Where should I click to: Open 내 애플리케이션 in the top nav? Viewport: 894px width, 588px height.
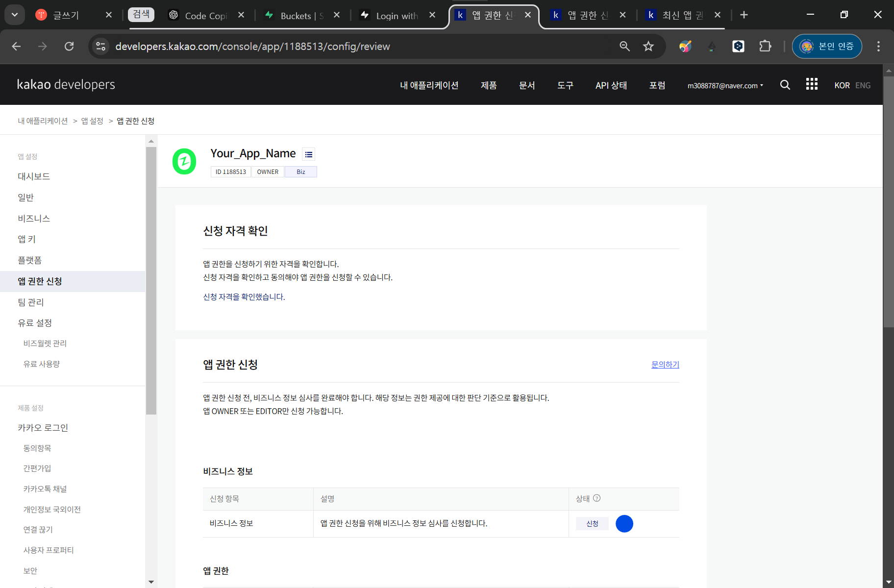click(x=429, y=85)
